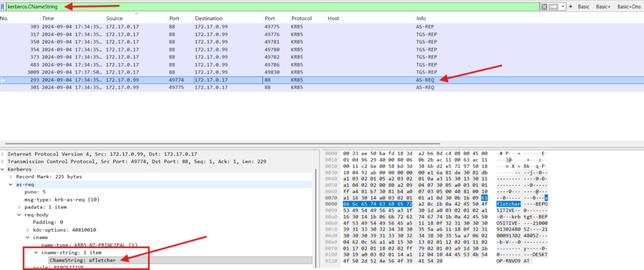
Task: Sort packets by Source column header
Action: [114, 19]
